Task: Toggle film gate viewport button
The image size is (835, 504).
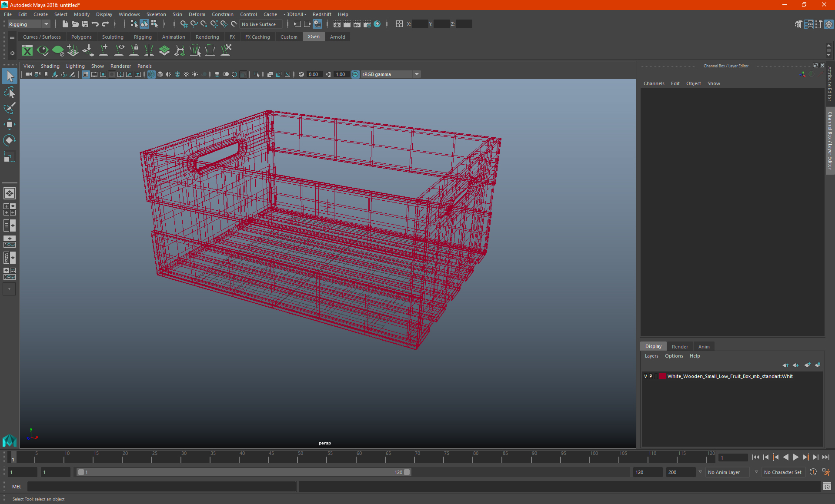Action: [x=94, y=74]
